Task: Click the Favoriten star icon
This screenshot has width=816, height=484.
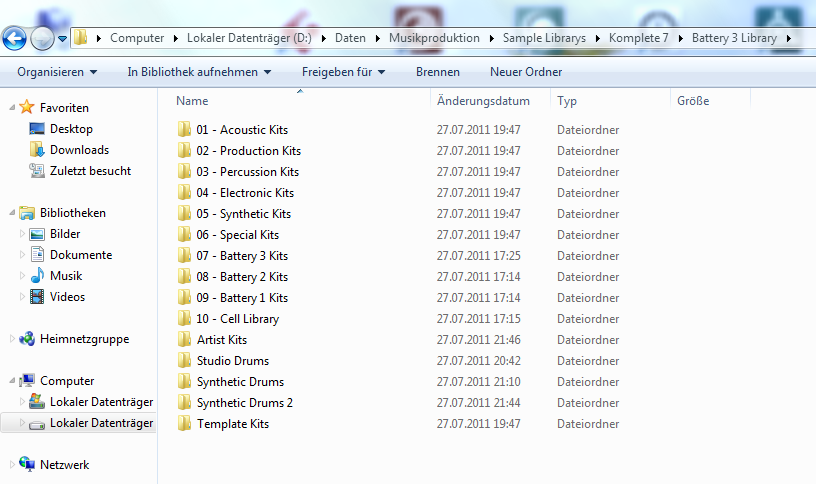Action: click(27, 107)
